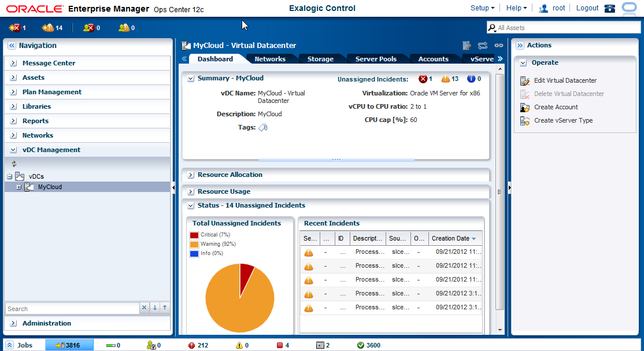Collapse the vDCs tree node
Screen dimensions: 644x351
point(9,177)
